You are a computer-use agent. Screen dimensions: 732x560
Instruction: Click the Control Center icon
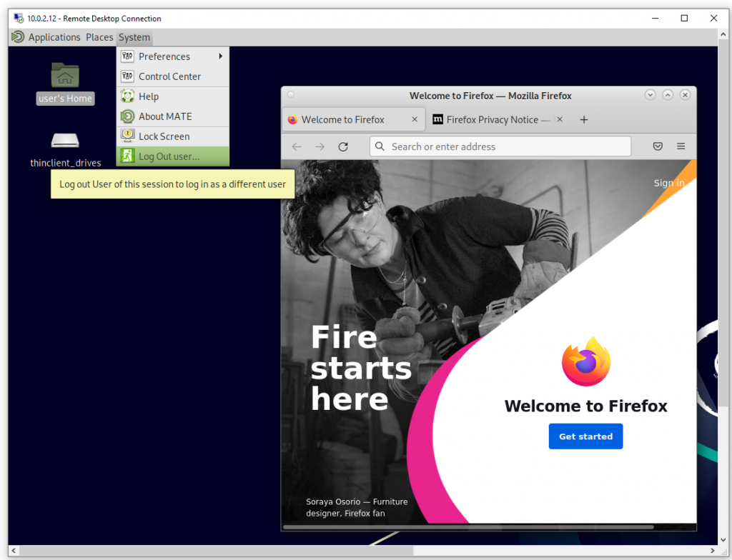coord(127,76)
